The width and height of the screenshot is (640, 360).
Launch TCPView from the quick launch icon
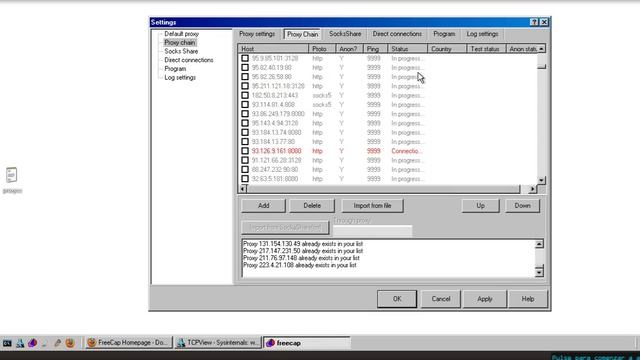pos(20,343)
